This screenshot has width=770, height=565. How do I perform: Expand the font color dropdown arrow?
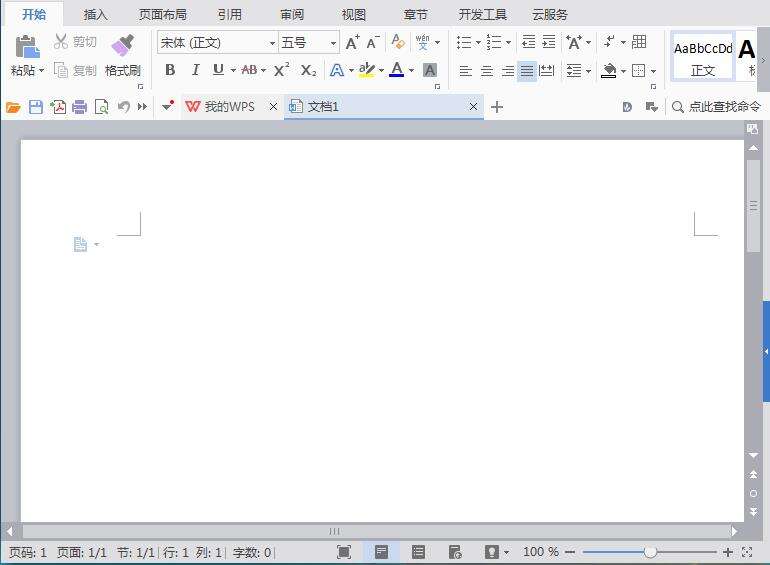click(411, 71)
